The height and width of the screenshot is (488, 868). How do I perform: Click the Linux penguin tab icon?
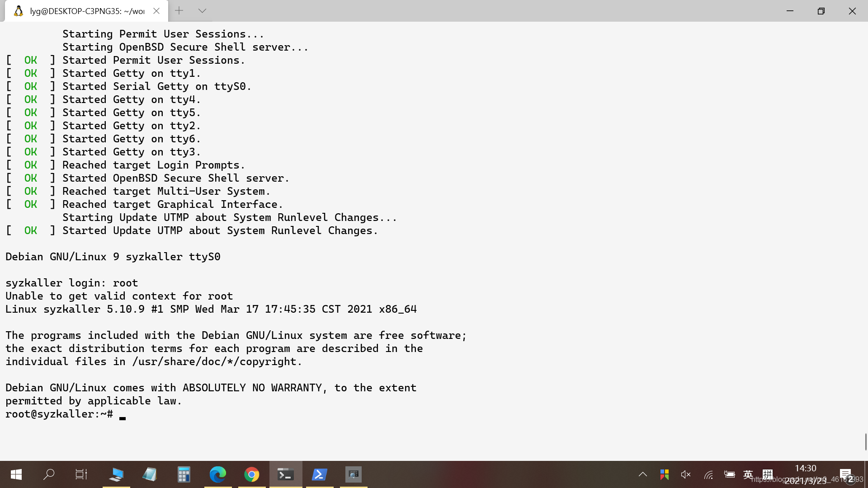point(19,11)
